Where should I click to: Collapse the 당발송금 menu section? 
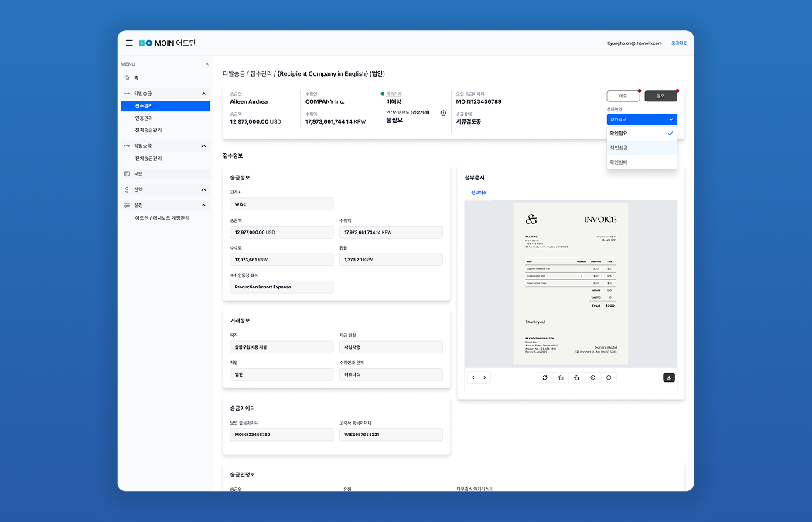(x=203, y=146)
